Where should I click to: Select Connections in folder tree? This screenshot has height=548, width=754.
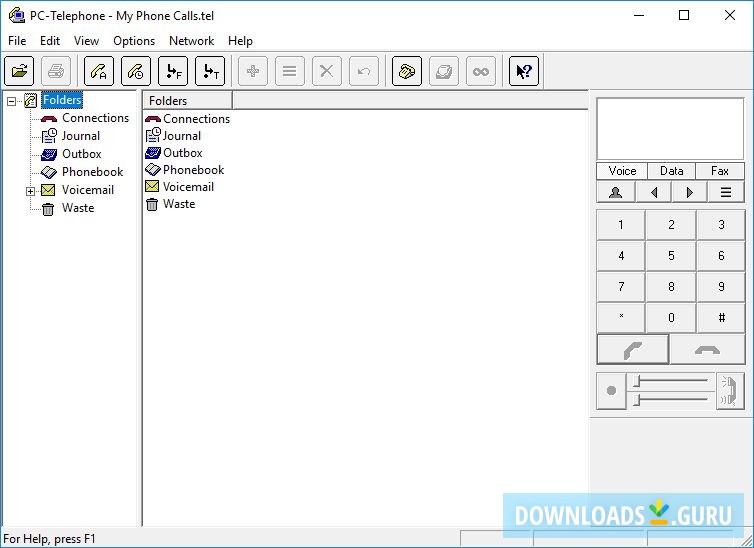click(x=95, y=118)
